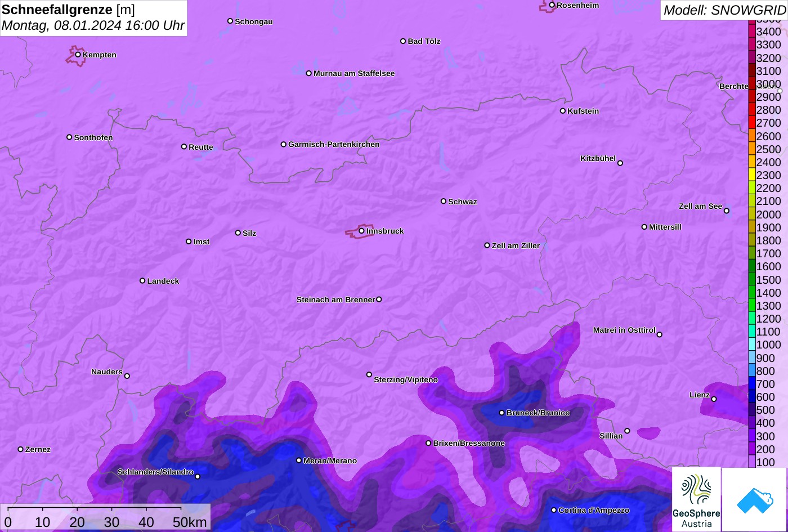Select the Mittersill label
The height and width of the screenshot is (532, 788).
click(x=665, y=227)
